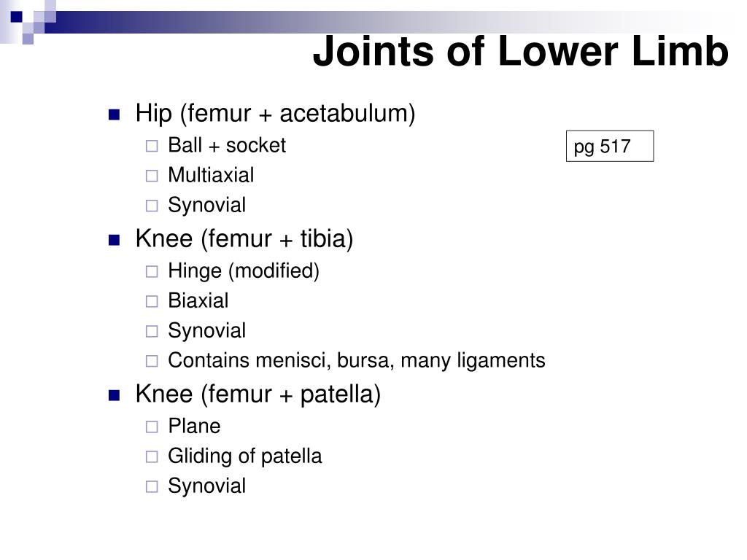Select the hollow bullet beside Plane

click(x=152, y=427)
